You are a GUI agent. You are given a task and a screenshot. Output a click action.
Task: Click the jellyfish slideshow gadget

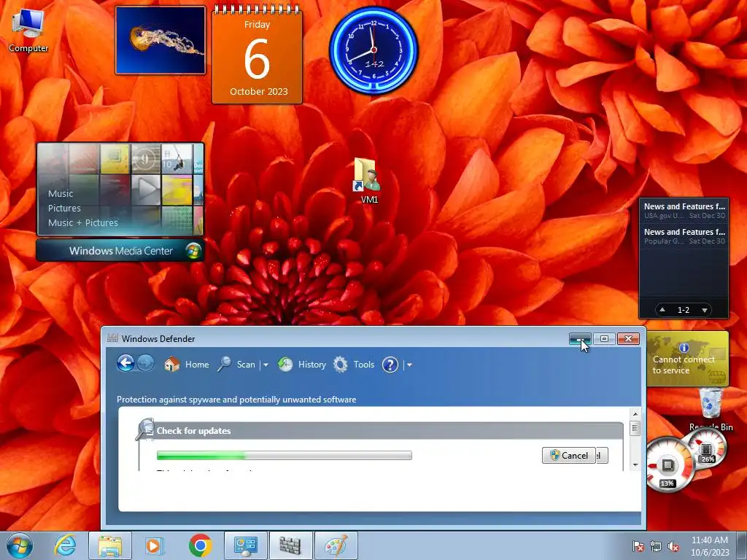tap(160, 41)
